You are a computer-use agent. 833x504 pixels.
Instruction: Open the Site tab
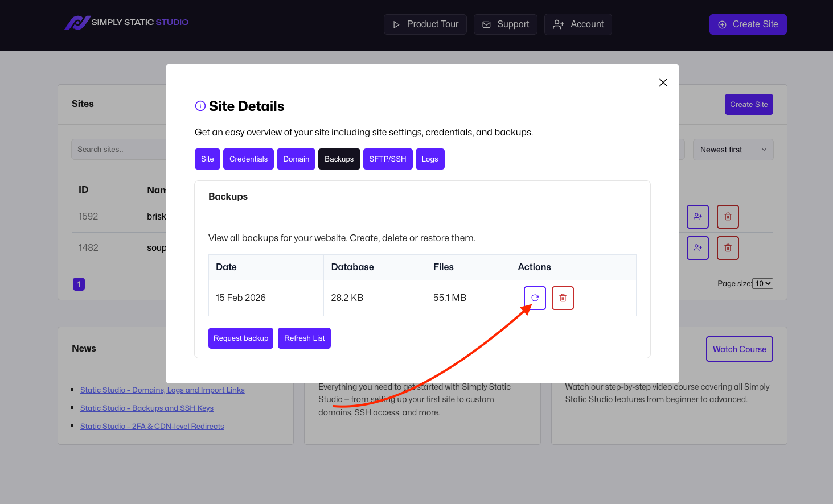pos(207,159)
